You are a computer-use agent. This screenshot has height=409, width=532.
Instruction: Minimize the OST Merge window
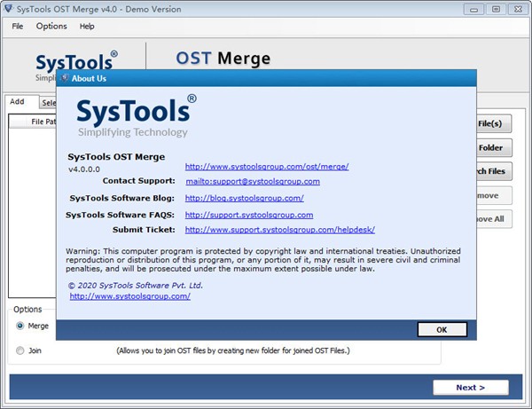click(474, 9)
